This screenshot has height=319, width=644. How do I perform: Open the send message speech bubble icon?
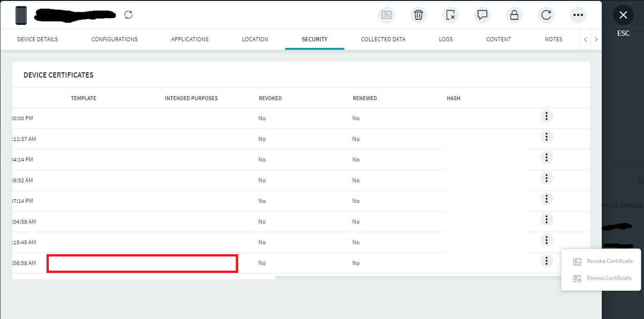[x=482, y=15]
